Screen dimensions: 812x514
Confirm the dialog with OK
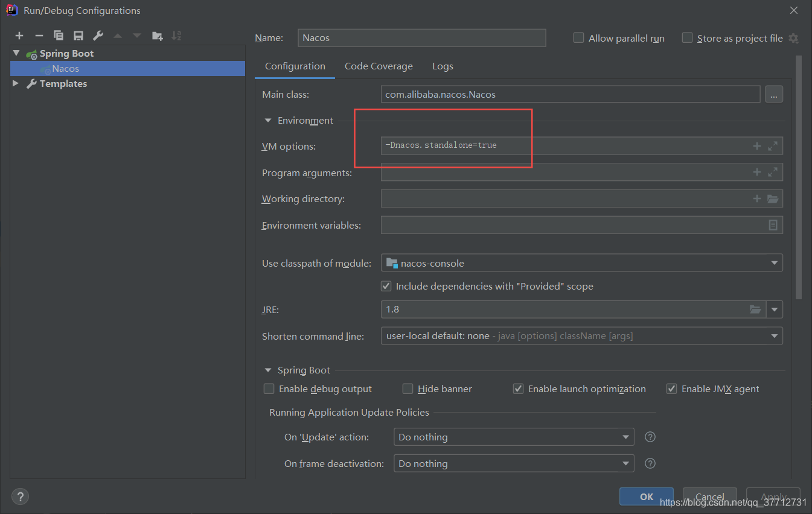tap(647, 497)
